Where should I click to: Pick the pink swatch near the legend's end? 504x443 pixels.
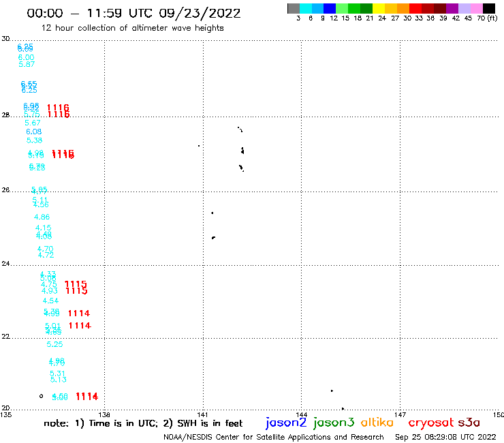(476, 8)
